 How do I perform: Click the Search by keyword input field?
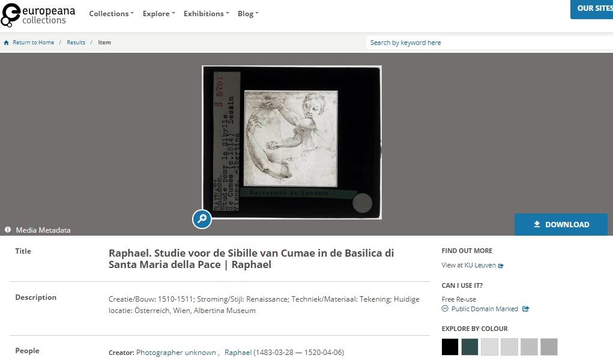pos(489,43)
